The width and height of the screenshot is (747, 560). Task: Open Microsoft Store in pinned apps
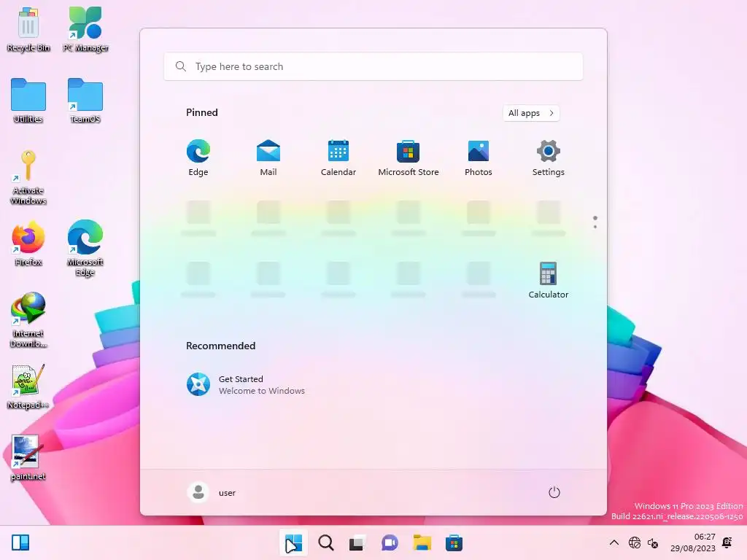click(409, 157)
